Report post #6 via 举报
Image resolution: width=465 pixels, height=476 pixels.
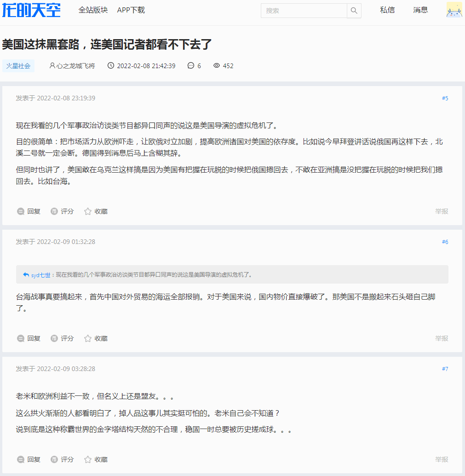pos(442,338)
